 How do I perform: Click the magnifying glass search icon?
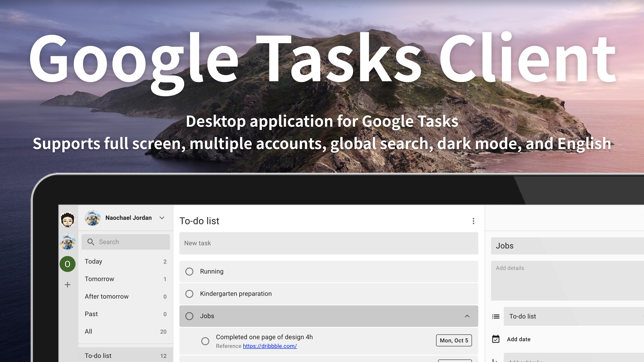(91, 242)
